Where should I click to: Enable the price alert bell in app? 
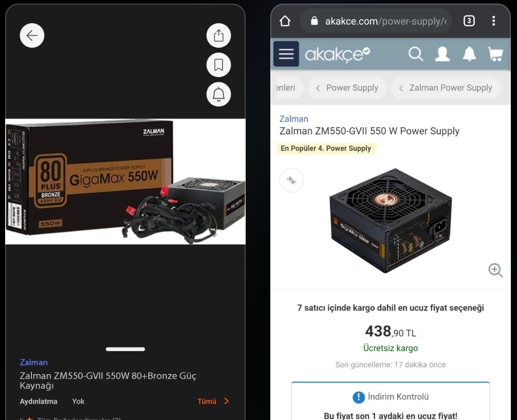tap(218, 95)
